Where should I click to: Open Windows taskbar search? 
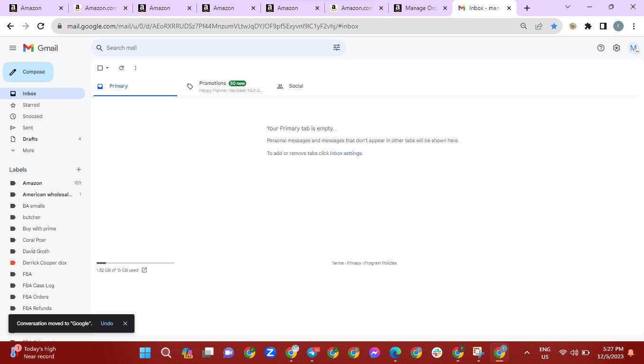point(166,353)
